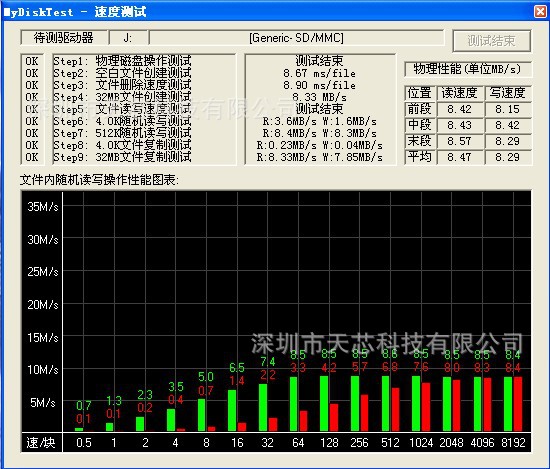Close the MyDiskTest window
Viewport: 550px width, 469px height.
[541, 11]
